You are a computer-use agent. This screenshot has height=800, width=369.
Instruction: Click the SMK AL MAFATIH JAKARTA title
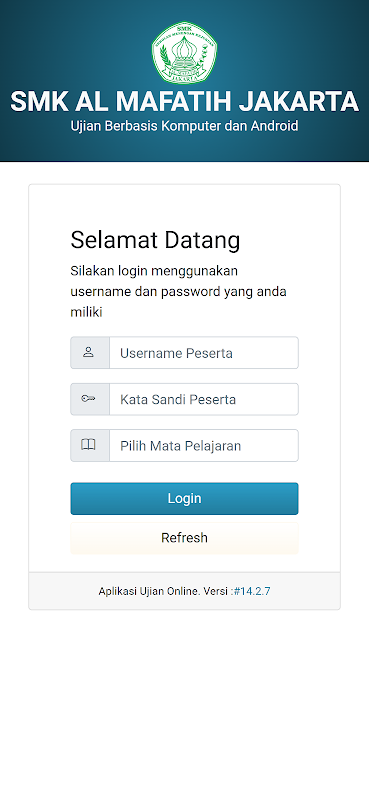[184, 102]
